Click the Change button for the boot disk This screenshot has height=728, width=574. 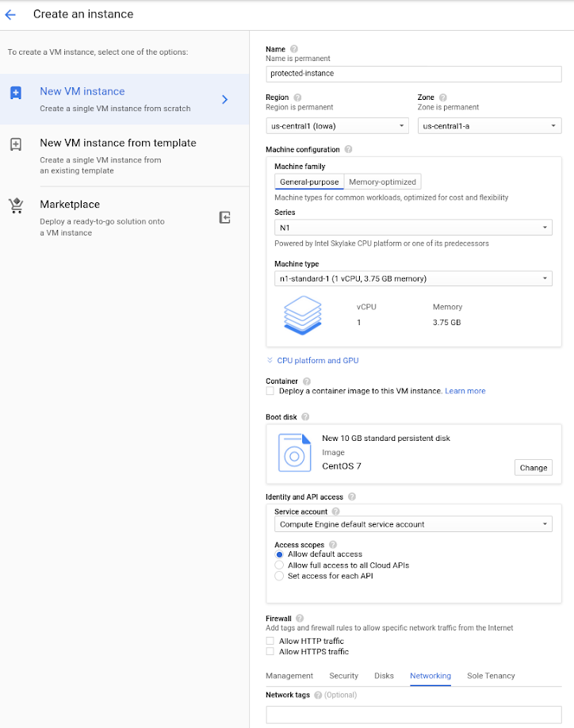533,468
